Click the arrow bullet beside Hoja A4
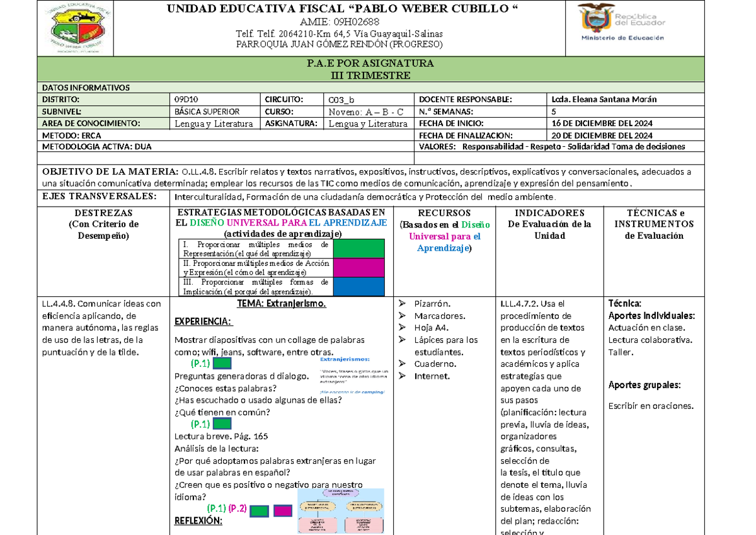 pyautogui.click(x=403, y=328)
